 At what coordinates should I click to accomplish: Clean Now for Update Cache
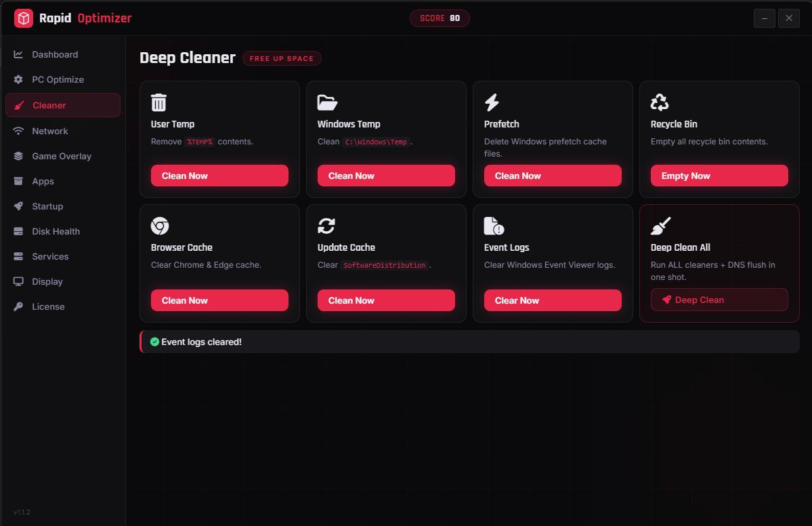pos(386,300)
